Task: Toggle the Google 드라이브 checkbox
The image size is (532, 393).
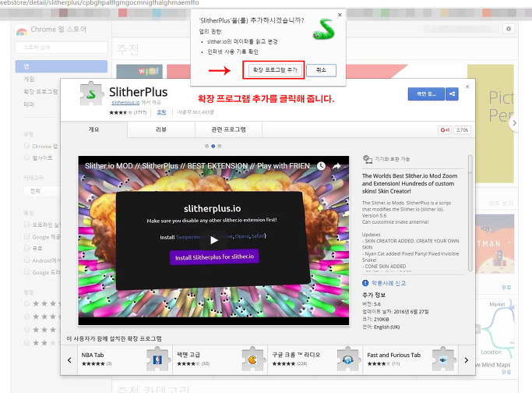Action: (26, 272)
